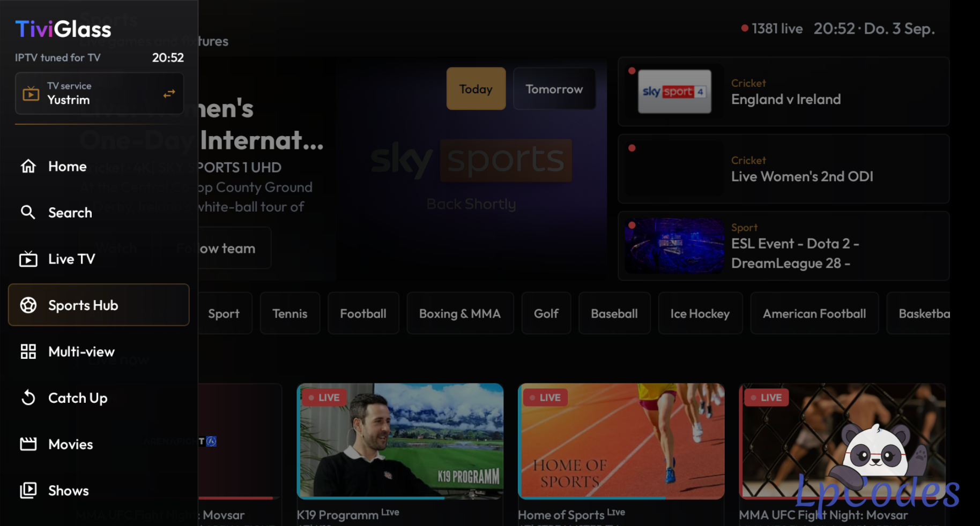Click the Catch Up rewind icon
The width and height of the screenshot is (980, 526).
[28, 398]
